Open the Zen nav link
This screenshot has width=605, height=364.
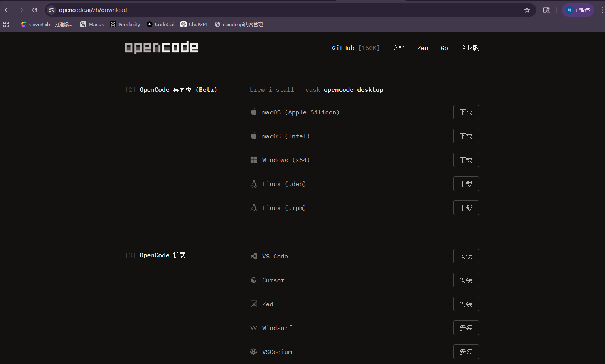(x=423, y=48)
